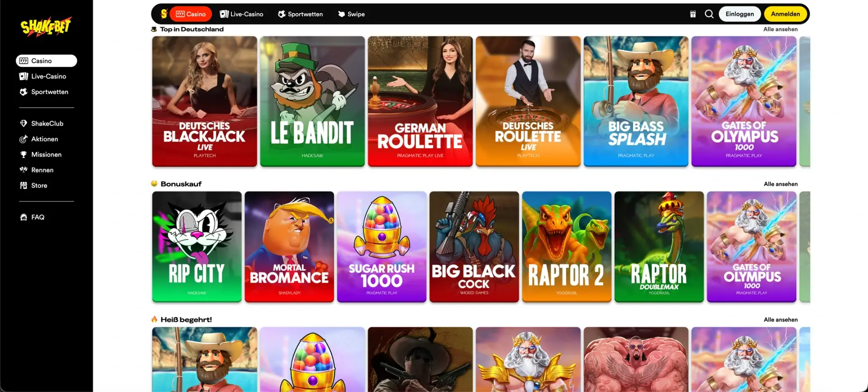View all Top in Deutschland games

coord(780,29)
